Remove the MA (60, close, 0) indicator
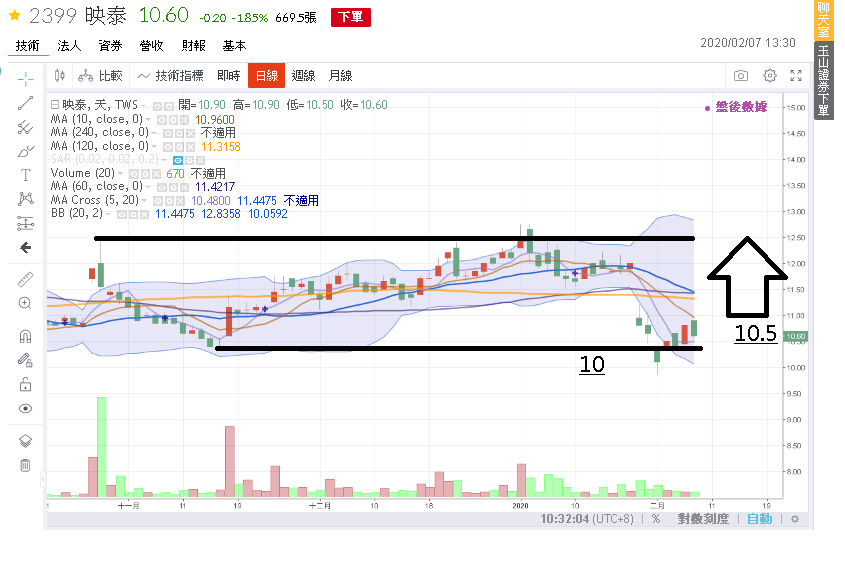The height and width of the screenshot is (572, 845). coord(184,187)
